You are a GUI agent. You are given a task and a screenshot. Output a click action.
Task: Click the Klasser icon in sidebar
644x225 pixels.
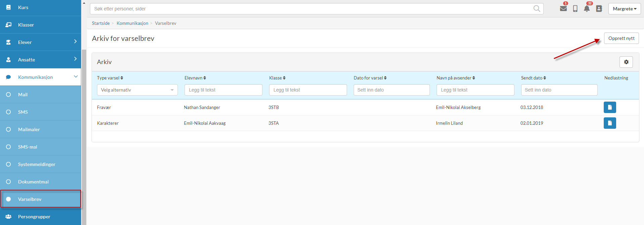pyautogui.click(x=8, y=25)
